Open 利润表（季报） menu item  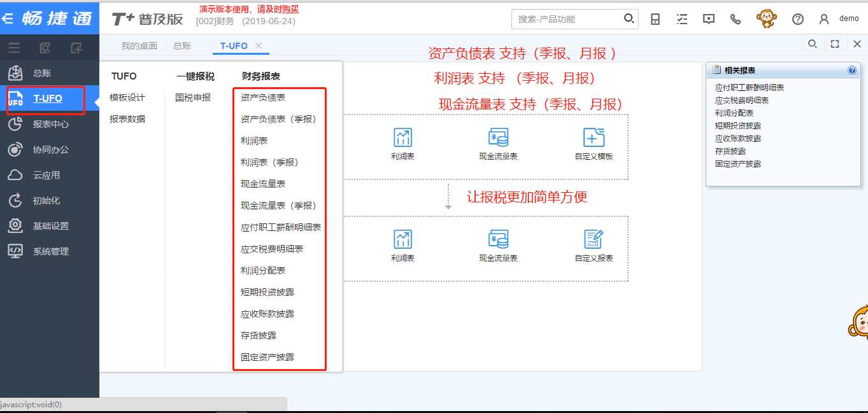tap(269, 162)
